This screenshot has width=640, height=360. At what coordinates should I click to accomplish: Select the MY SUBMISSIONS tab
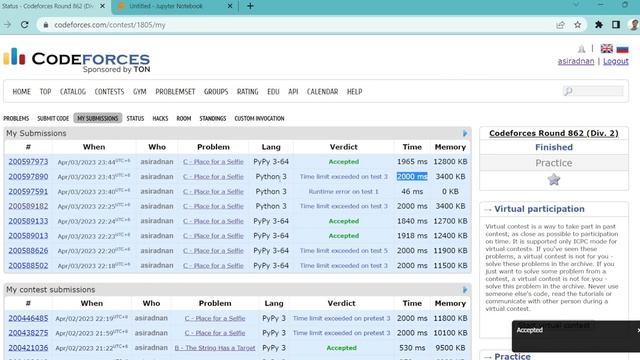(98, 118)
